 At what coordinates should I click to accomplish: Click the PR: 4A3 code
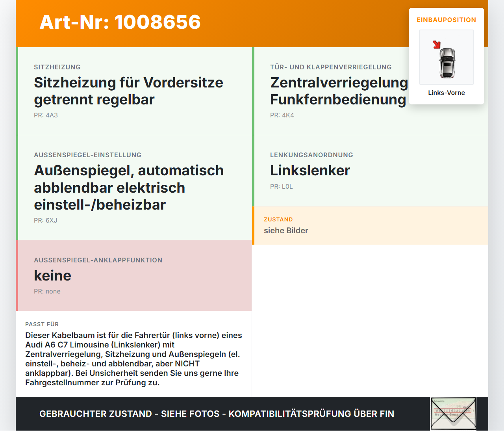point(46,115)
